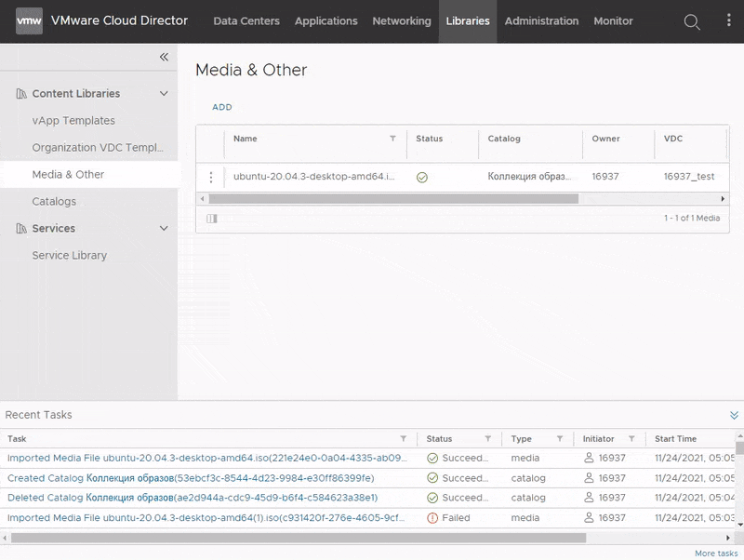Screen dimensions: 744x560
Task: Click media table scroll-left arrow
Action: coord(203,199)
